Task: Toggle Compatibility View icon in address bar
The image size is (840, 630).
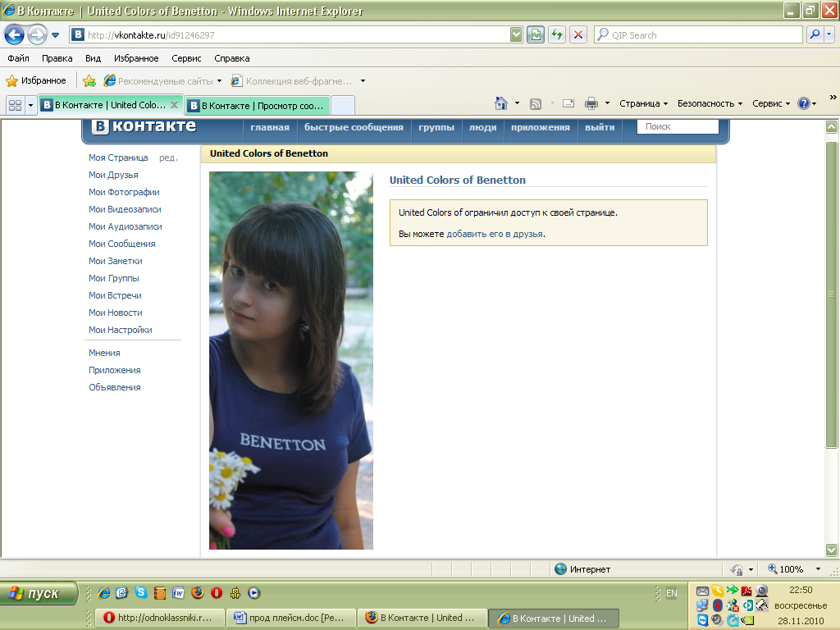Action: click(535, 34)
